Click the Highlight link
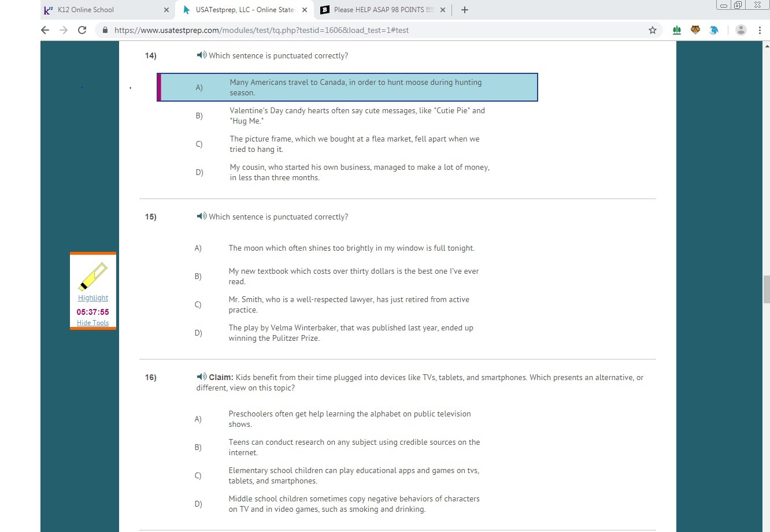This screenshot has width=770, height=532. pyautogui.click(x=93, y=298)
